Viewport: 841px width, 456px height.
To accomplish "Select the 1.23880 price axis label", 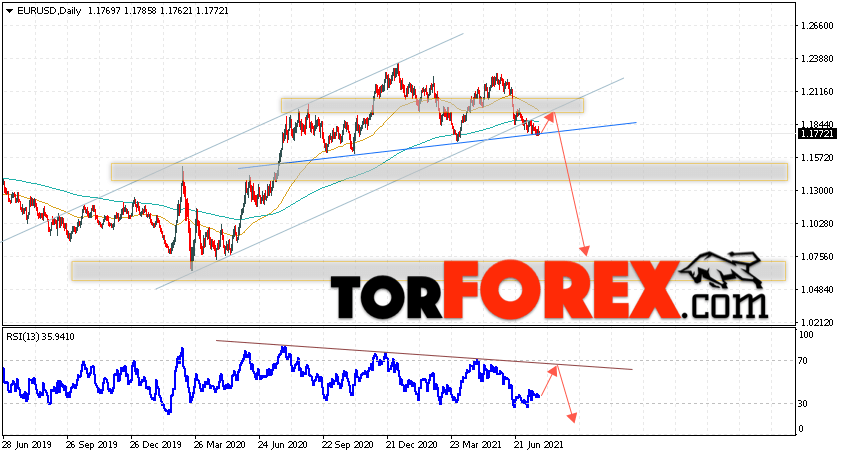I will pyautogui.click(x=817, y=58).
